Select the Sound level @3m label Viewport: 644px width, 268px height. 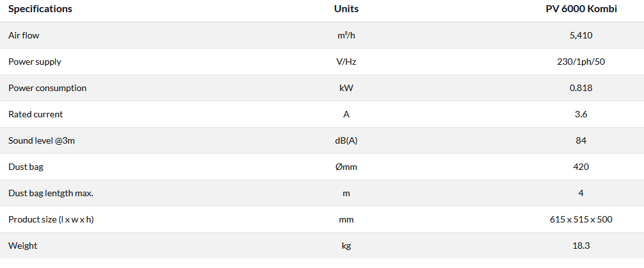(x=40, y=140)
